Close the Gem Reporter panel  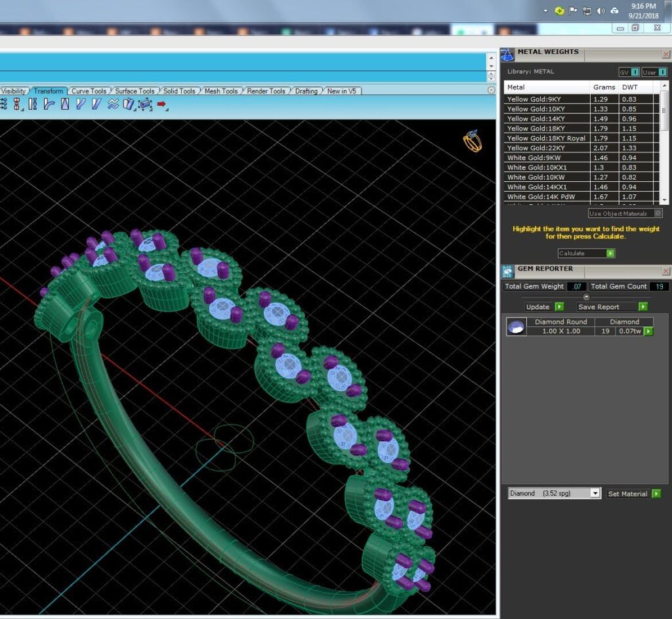pyautogui.click(x=665, y=271)
